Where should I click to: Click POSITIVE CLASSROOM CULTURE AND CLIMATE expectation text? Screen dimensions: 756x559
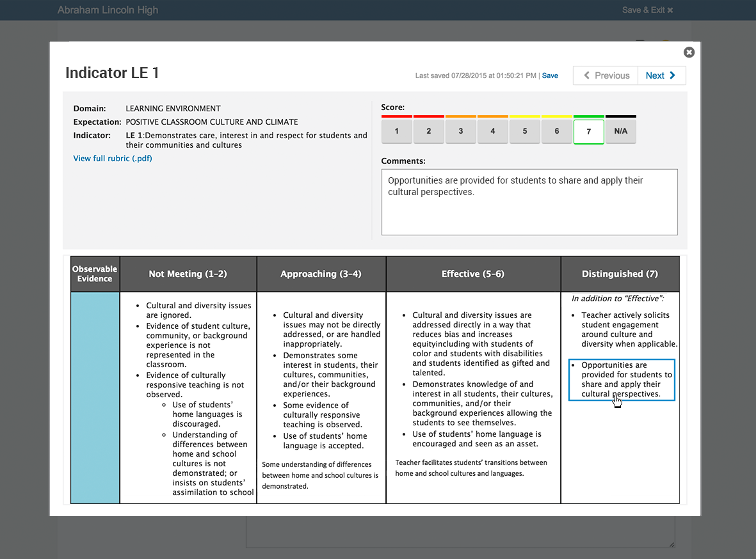point(212,122)
